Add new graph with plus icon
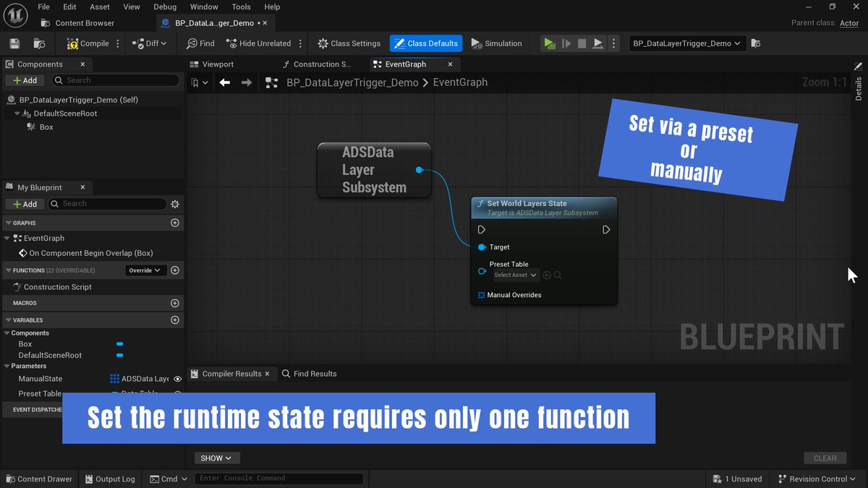The width and height of the screenshot is (868, 488). pyautogui.click(x=174, y=223)
